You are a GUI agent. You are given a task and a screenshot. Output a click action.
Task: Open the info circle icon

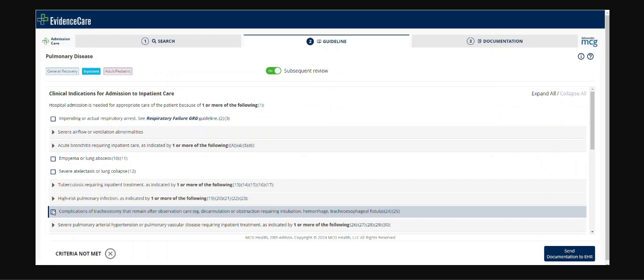(x=581, y=57)
